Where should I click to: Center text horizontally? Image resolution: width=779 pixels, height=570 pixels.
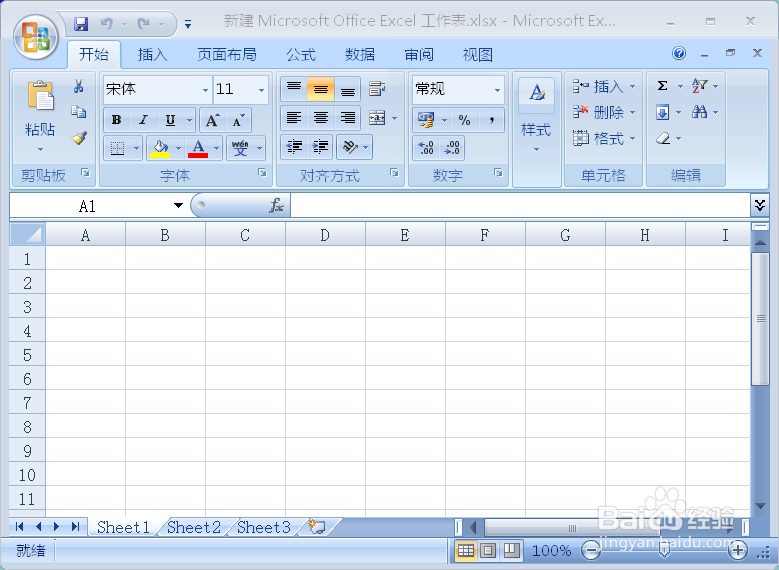tap(320, 118)
